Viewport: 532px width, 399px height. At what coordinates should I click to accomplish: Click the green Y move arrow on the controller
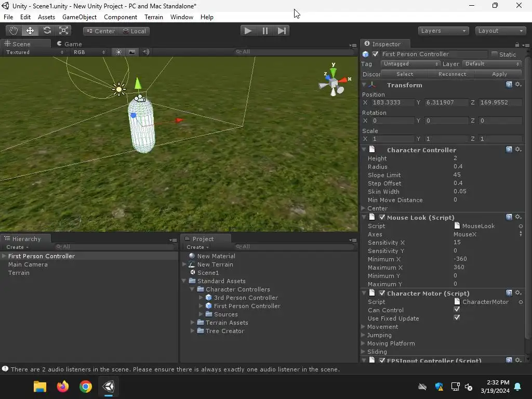pyautogui.click(x=138, y=84)
